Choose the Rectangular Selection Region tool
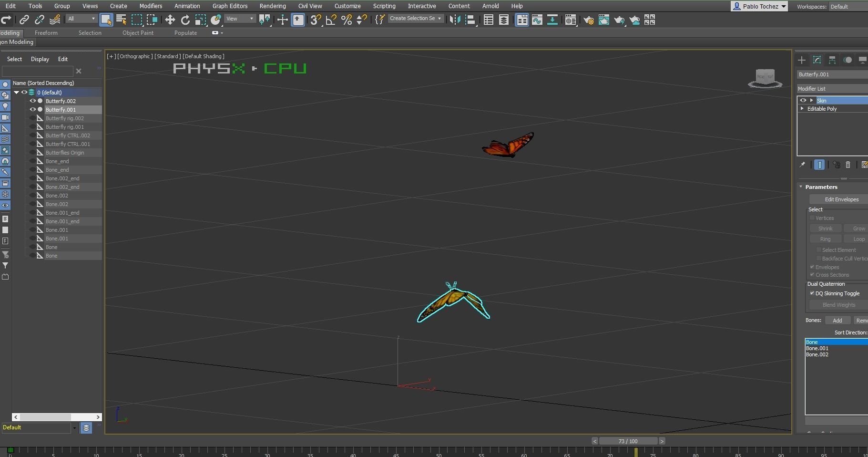Viewport: 868px width, 457px height. click(137, 20)
